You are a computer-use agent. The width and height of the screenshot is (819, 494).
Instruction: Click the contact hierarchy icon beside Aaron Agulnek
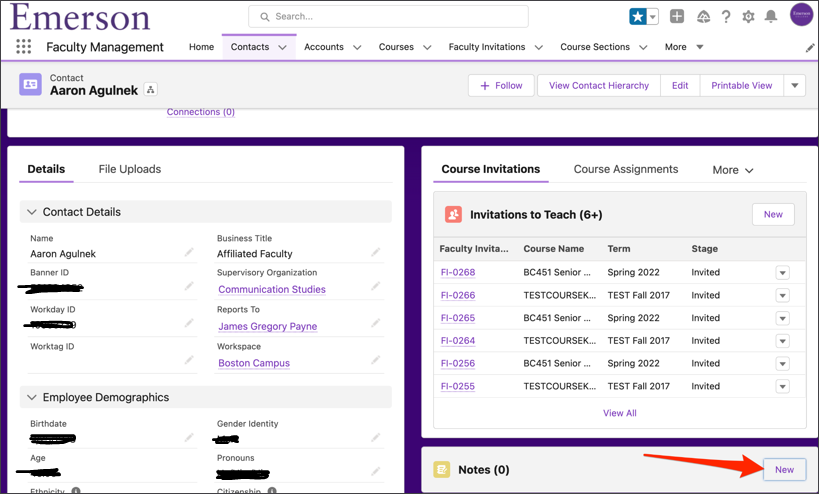[x=150, y=90]
